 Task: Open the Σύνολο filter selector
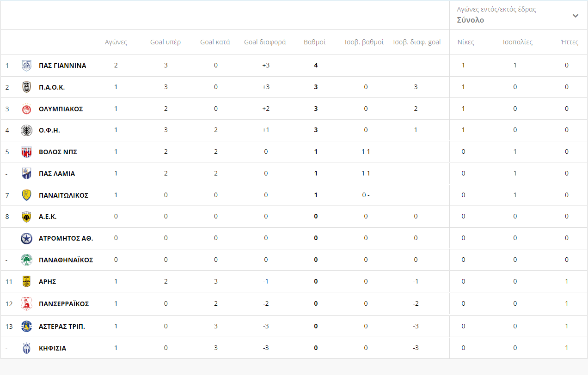pos(471,20)
